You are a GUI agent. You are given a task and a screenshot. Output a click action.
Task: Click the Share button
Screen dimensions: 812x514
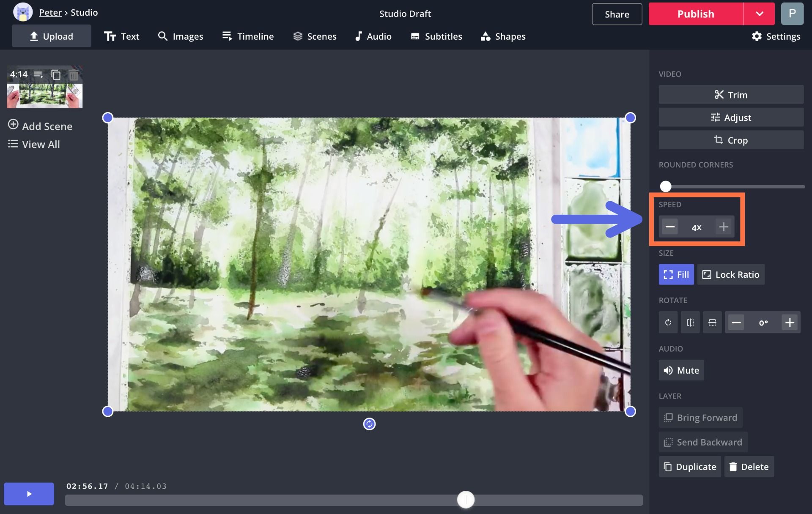click(x=617, y=14)
